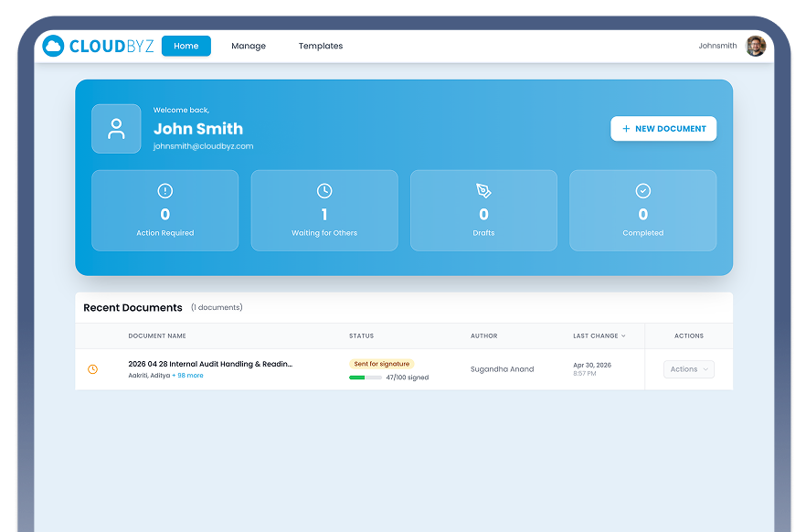Open the Completed card
The width and height of the screenshot is (806, 532).
coord(643,210)
